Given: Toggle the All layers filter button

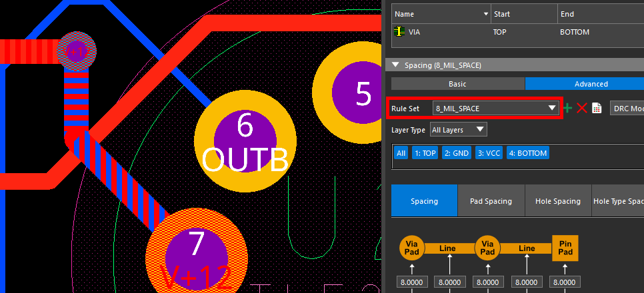Looking at the screenshot, I should point(401,153).
